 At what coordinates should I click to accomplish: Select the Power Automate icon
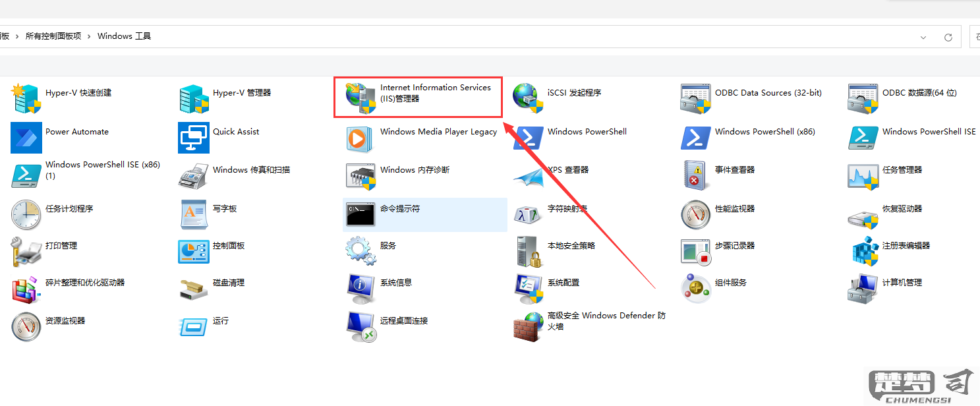tap(26, 138)
